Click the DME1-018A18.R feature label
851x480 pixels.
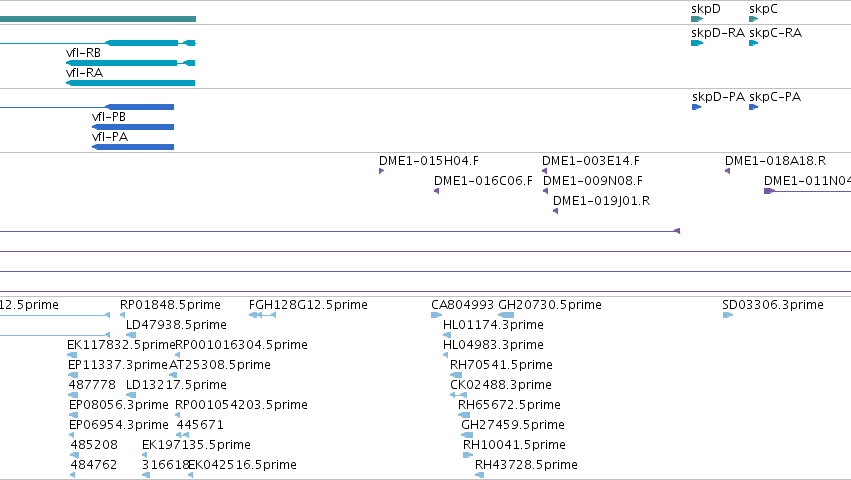(776, 161)
